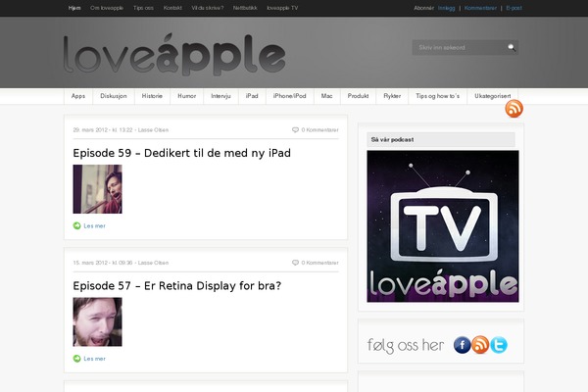Select the iPad category tab

(x=252, y=96)
